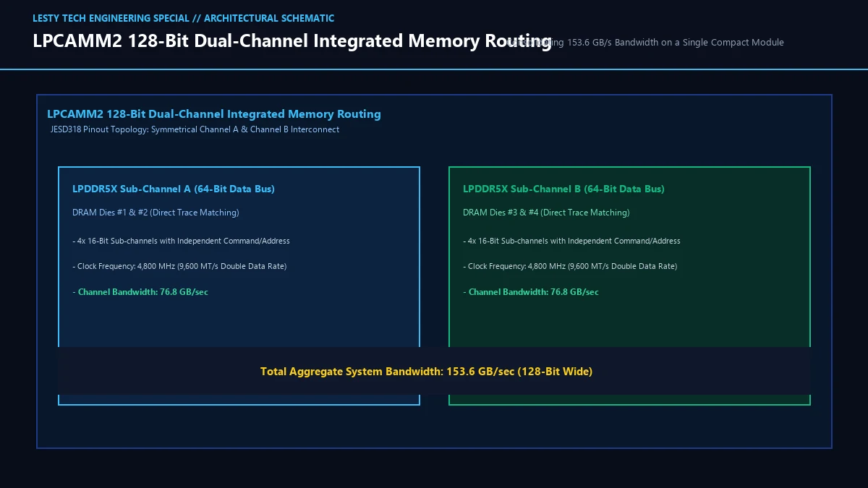Select LPDDR5X Sub-Channel B heading
Screen dimensions: 868x488
[563, 189]
